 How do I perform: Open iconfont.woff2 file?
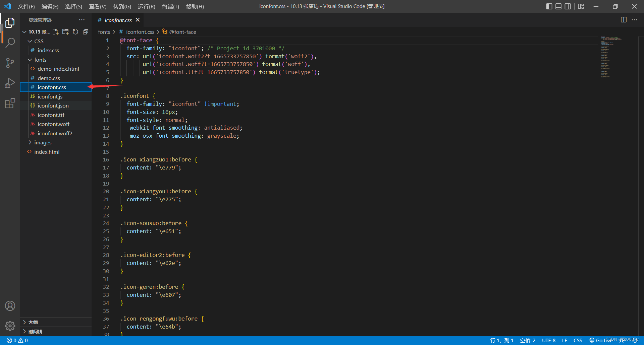click(56, 133)
